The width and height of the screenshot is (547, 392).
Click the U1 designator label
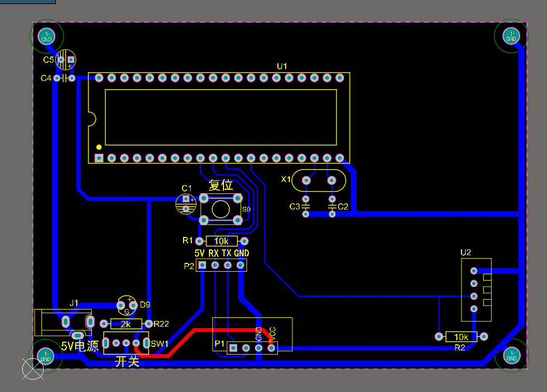click(282, 66)
